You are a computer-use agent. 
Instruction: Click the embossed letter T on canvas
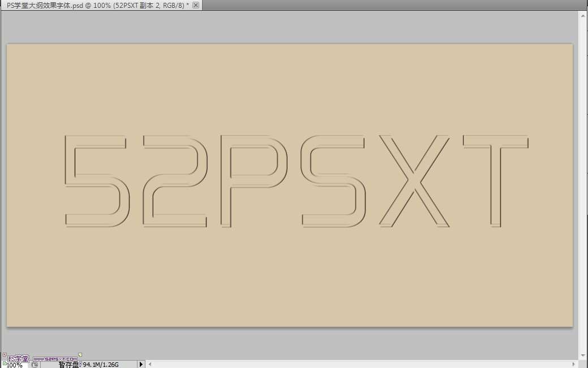495,181
